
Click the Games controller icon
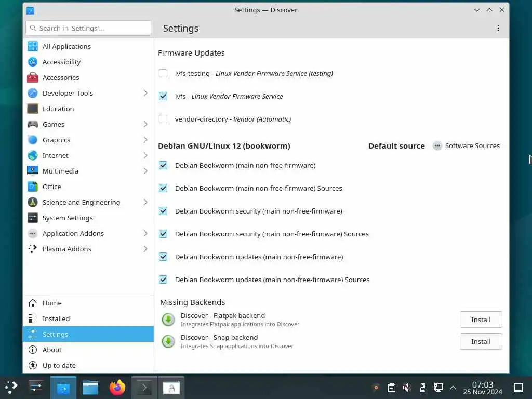pyautogui.click(x=33, y=124)
